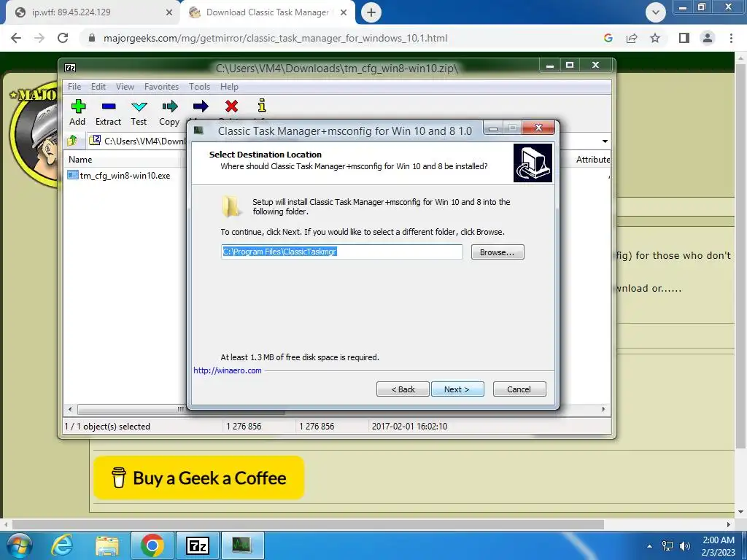Click the Google icon in address bar
Image resolution: width=747 pixels, height=560 pixels.
[608, 38]
